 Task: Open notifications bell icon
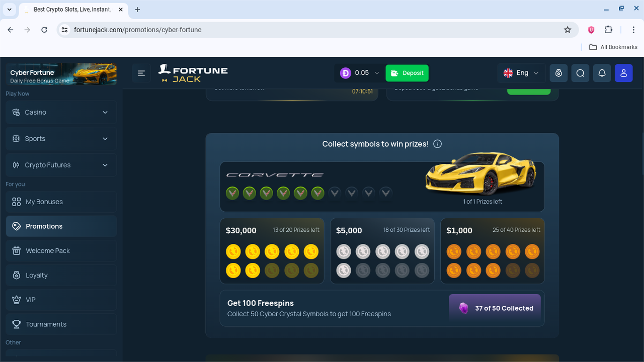pyautogui.click(x=602, y=73)
